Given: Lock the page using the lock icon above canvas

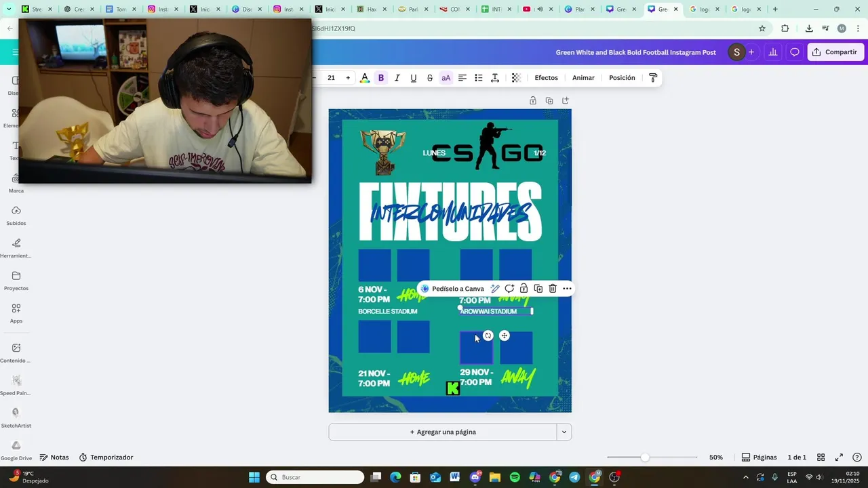Looking at the screenshot, I should (x=533, y=100).
